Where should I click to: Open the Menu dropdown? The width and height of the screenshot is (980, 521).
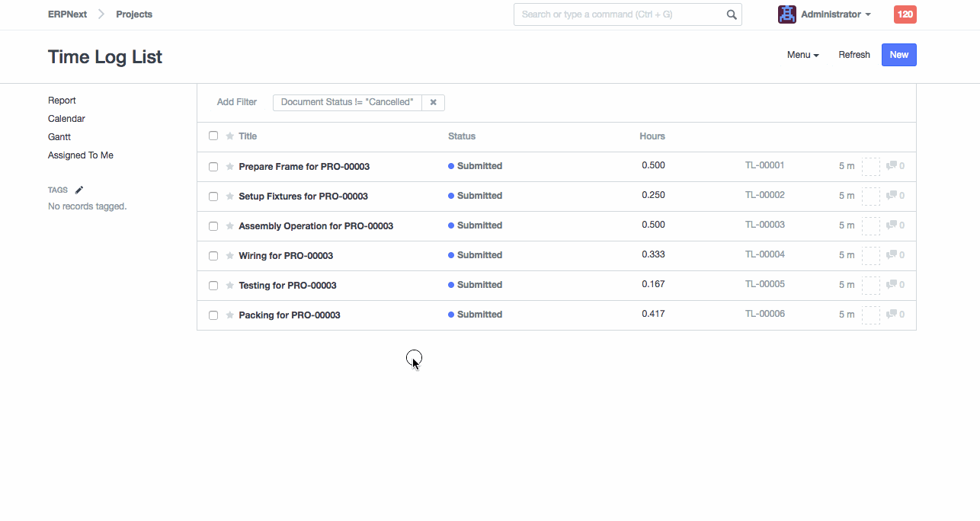802,55
